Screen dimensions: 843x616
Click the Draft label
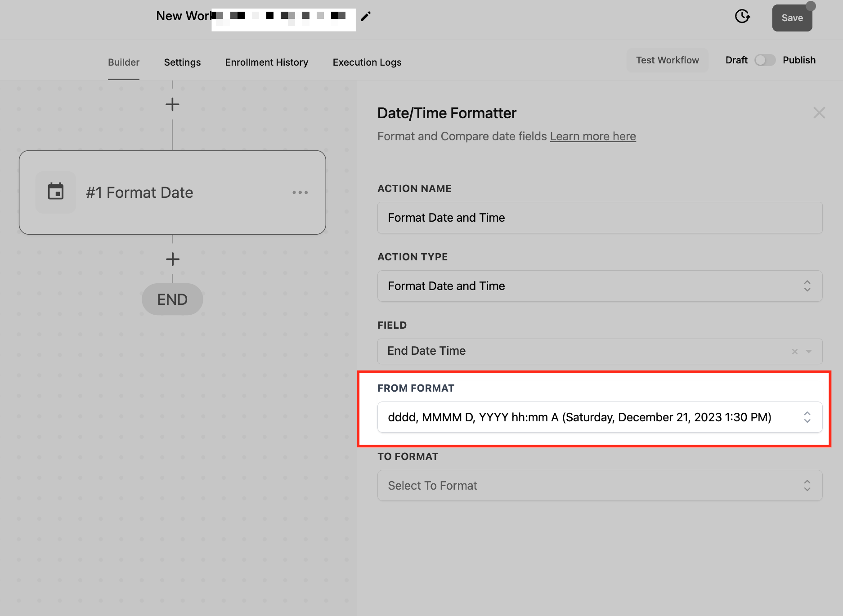[736, 60]
